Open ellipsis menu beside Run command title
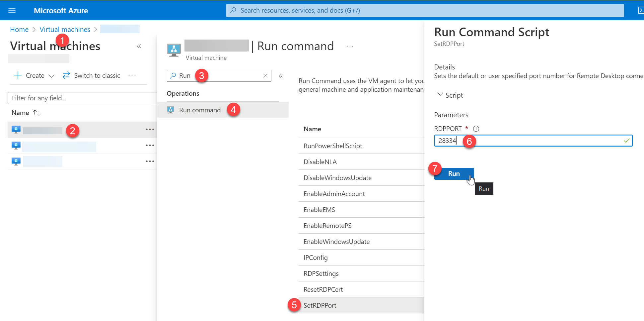 (350, 46)
